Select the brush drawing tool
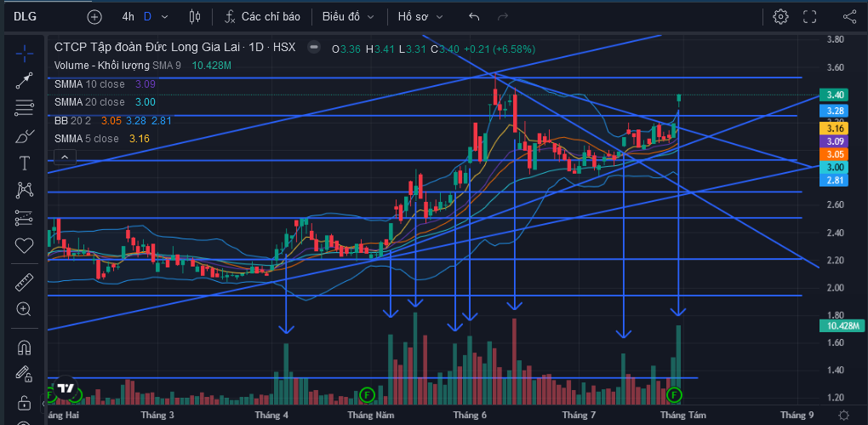The image size is (868, 425). [24, 135]
